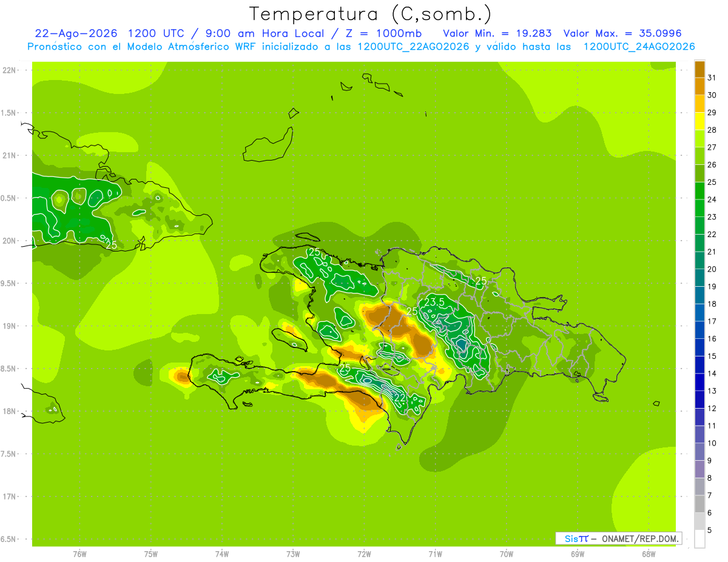The height and width of the screenshot is (562, 728).
Task: Click the "23.5" contour label on the map
Action: click(x=434, y=302)
